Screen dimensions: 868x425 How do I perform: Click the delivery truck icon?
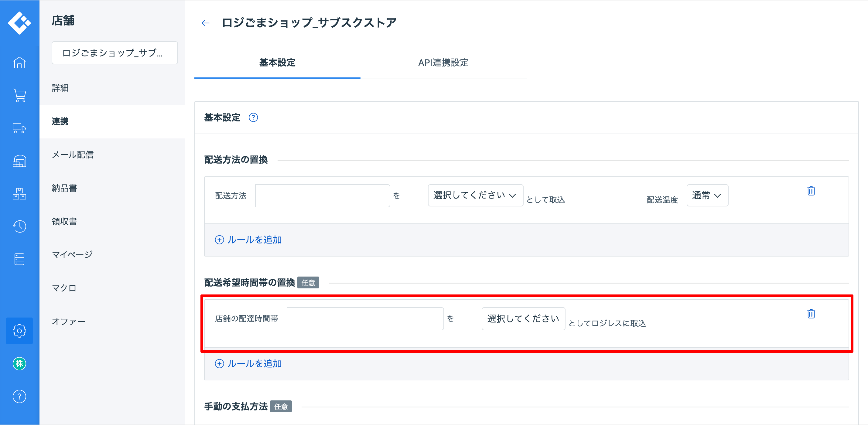[19, 128]
